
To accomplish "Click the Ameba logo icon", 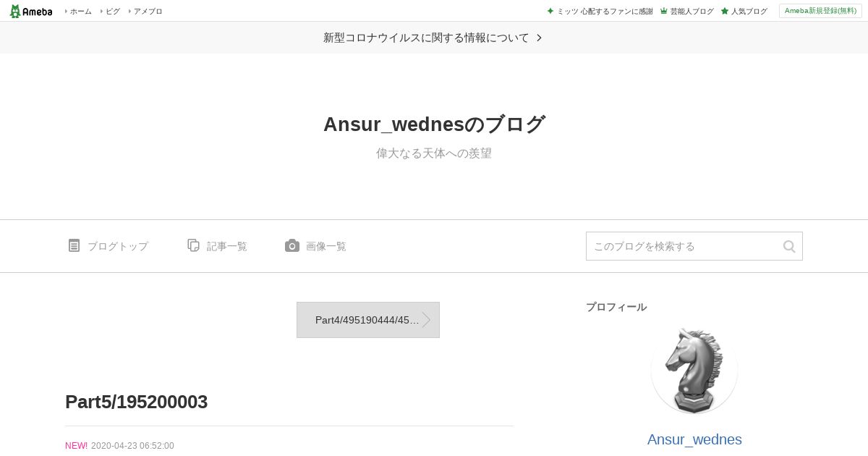I will click(31, 11).
